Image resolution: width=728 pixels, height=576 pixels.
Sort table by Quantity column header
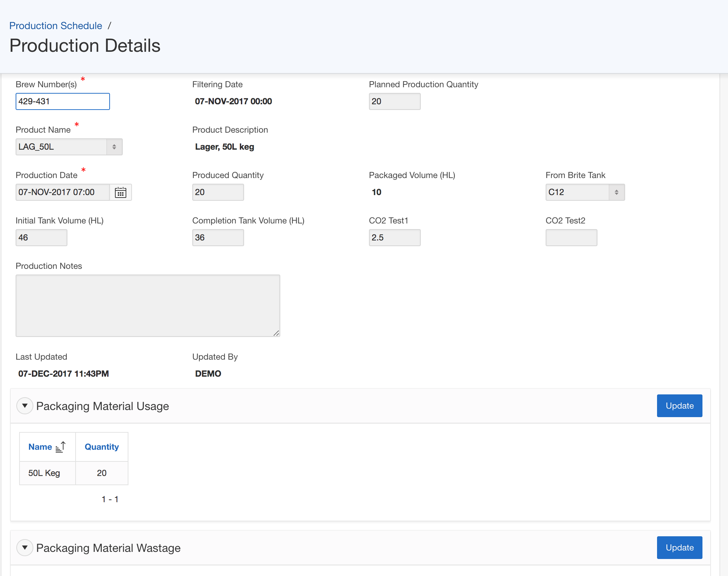point(101,447)
